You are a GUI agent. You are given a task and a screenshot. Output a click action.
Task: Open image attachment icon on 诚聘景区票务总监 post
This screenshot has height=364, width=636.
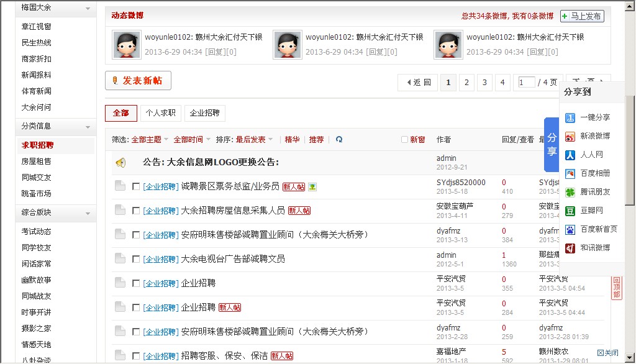[312, 187]
